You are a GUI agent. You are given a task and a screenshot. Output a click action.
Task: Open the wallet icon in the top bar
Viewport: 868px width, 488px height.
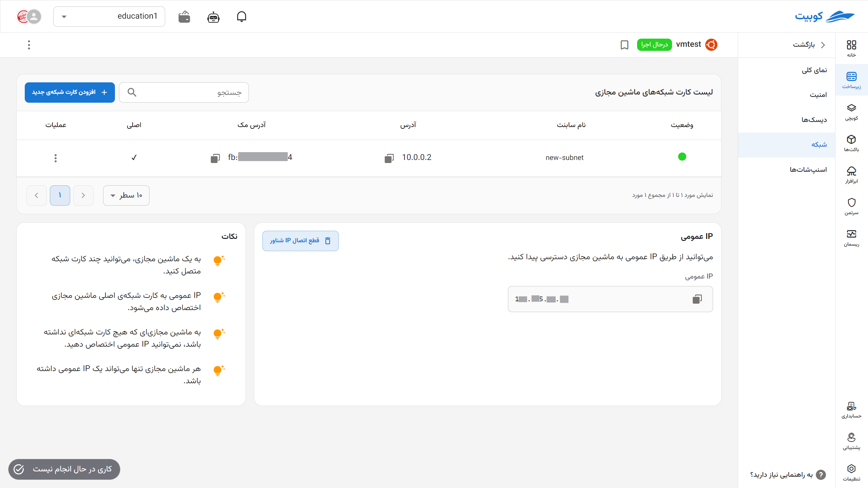tap(183, 16)
